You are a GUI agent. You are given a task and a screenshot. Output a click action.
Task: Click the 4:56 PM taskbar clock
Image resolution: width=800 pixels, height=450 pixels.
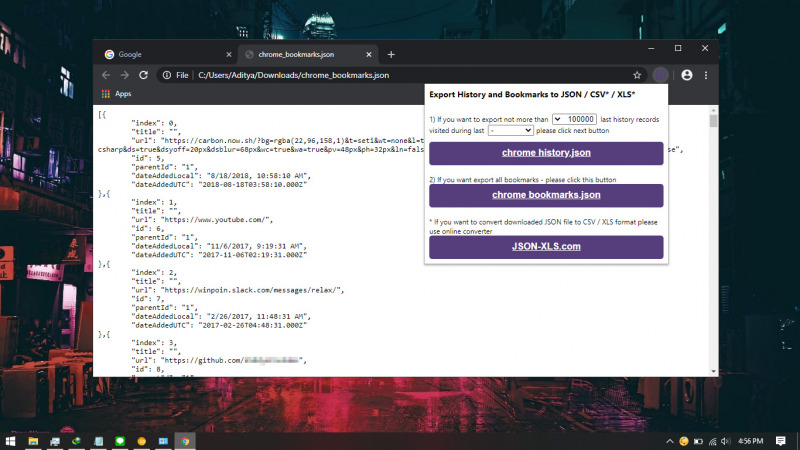coord(751,441)
